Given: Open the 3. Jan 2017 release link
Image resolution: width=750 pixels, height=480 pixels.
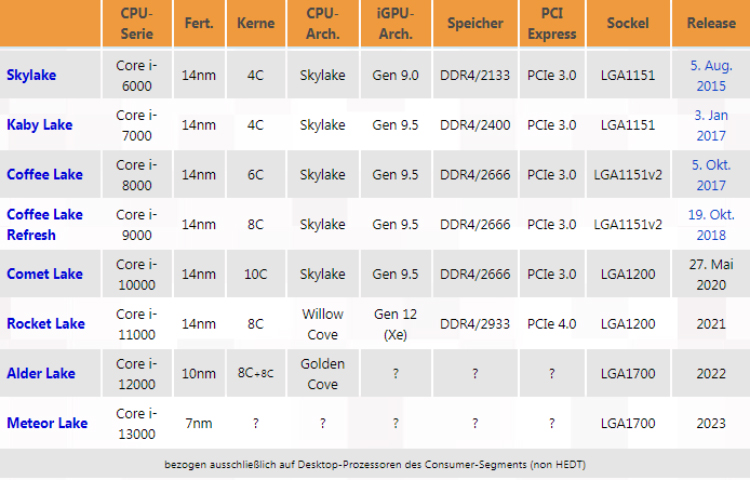Looking at the screenshot, I should pos(711,125).
